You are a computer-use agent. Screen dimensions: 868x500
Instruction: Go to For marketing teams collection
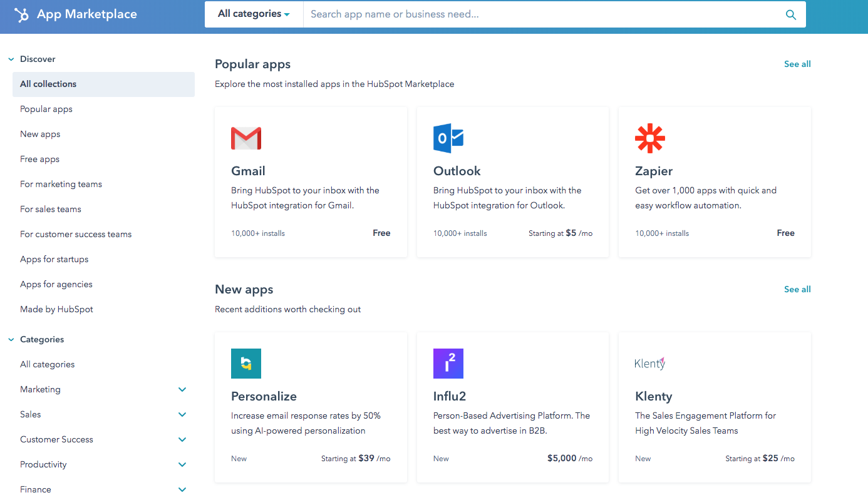[x=61, y=184]
